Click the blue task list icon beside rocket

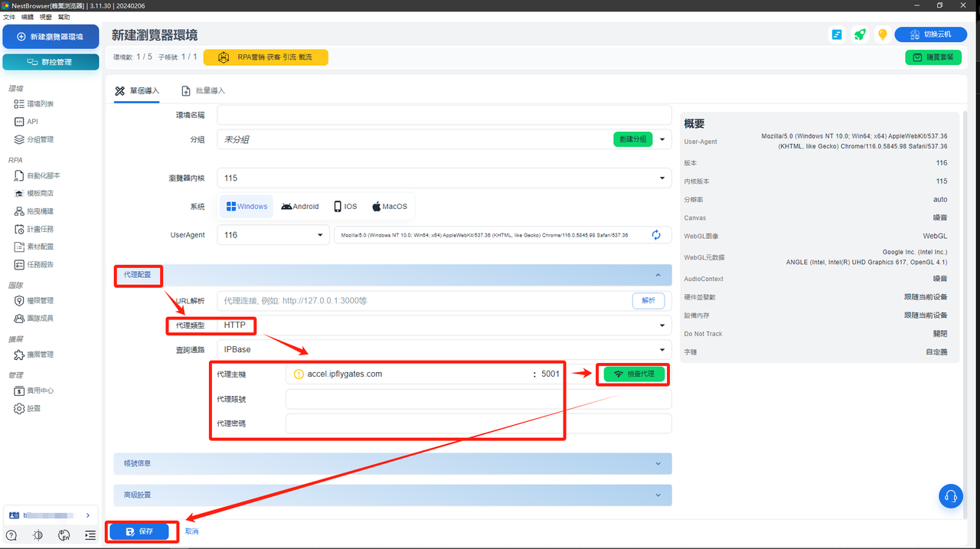pyautogui.click(x=838, y=34)
